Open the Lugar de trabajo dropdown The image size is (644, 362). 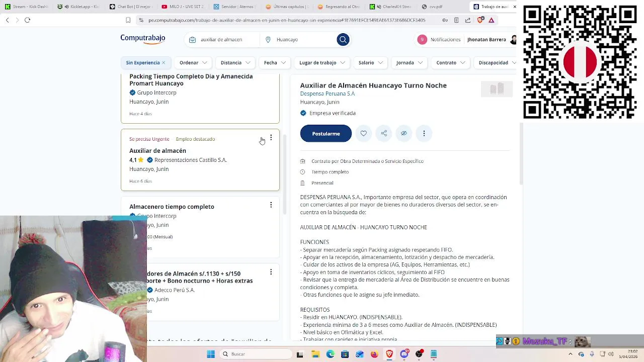tap(322, 63)
